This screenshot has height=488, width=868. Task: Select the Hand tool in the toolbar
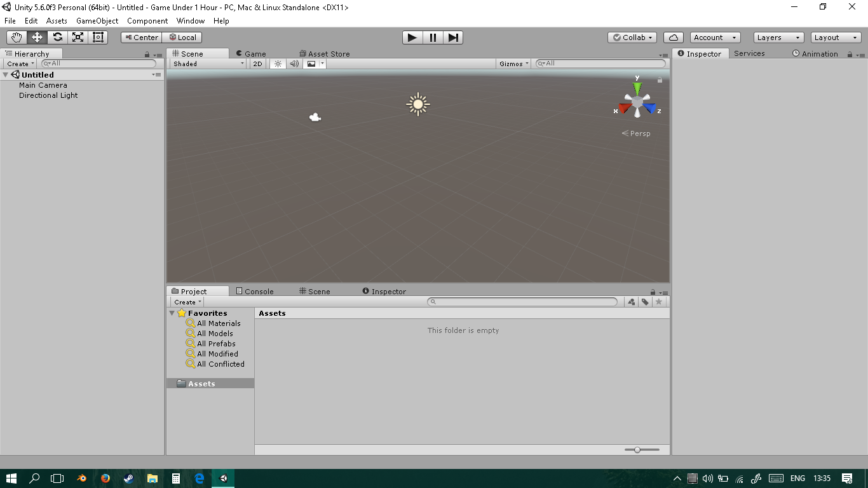point(16,37)
